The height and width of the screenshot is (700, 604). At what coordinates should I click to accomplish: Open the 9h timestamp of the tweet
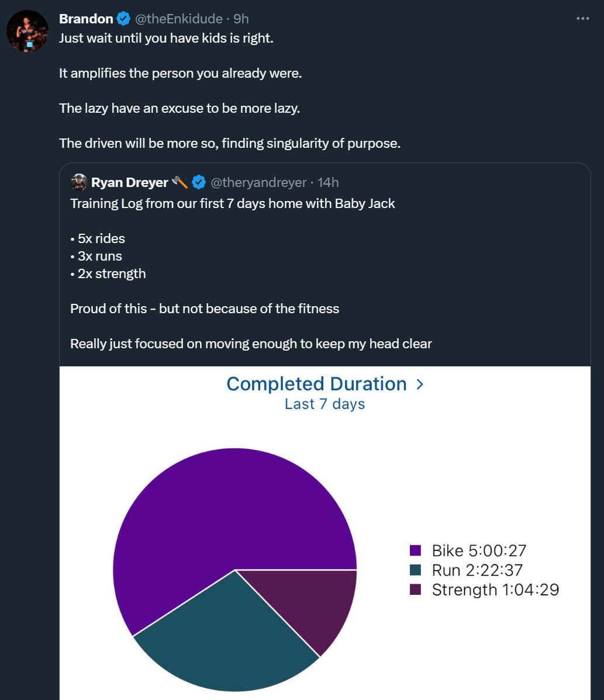pyautogui.click(x=241, y=19)
